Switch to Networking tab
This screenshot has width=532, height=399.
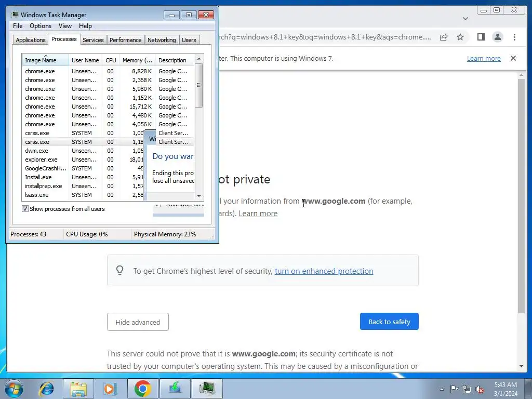click(162, 39)
